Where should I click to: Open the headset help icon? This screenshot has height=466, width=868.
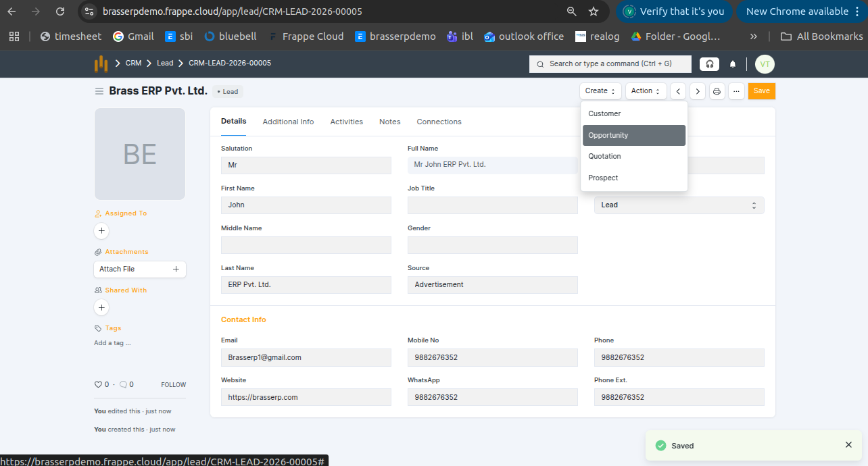pyautogui.click(x=709, y=64)
